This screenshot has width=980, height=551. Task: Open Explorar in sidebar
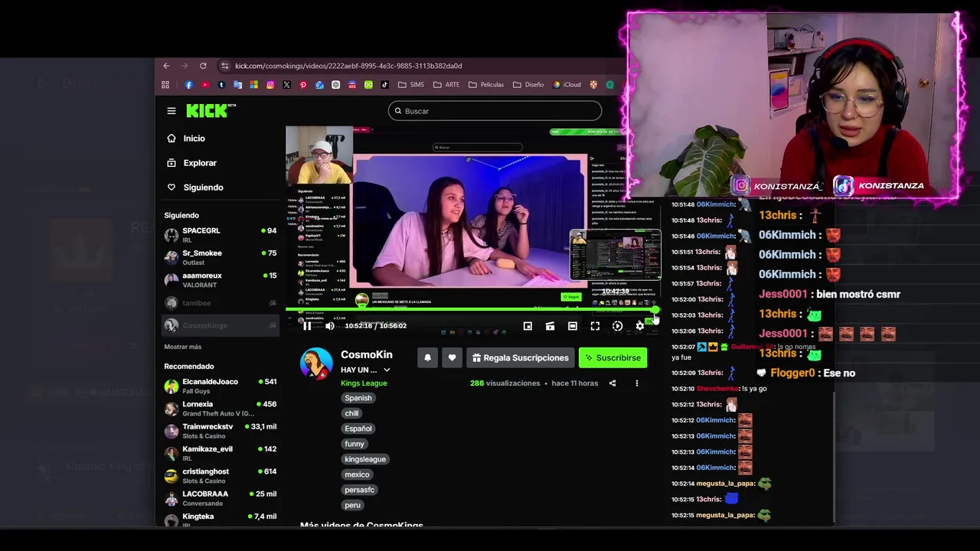199,163
